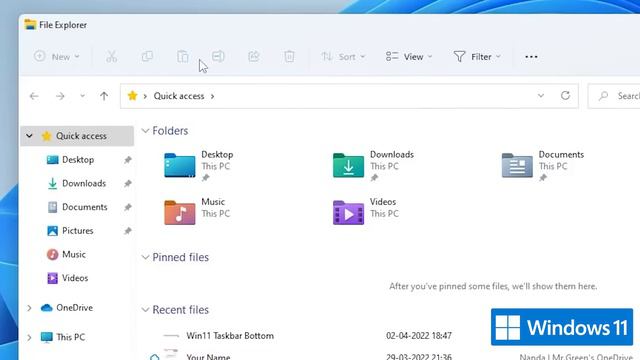This screenshot has width=640, height=360.
Task: Select the Documents folder tile
Action: click(x=543, y=165)
